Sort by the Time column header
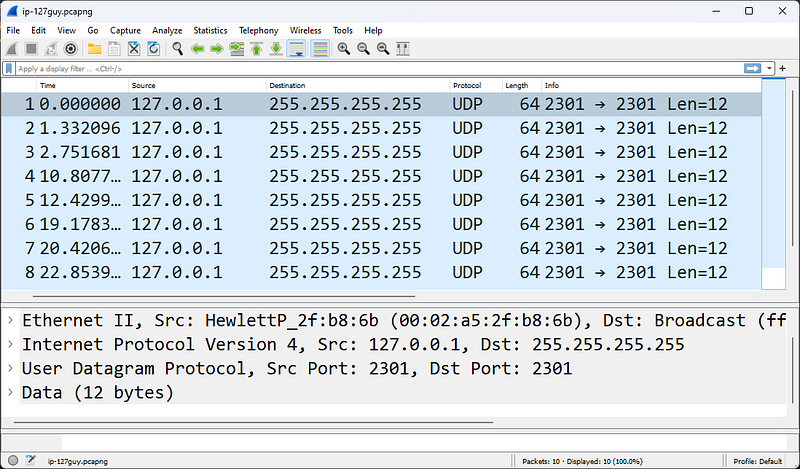The image size is (800, 469). pyautogui.click(x=83, y=85)
